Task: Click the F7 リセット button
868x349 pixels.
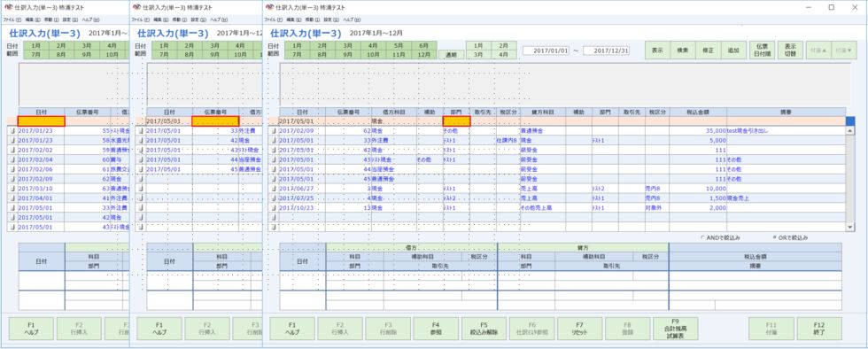Action: pyautogui.click(x=579, y=329)
